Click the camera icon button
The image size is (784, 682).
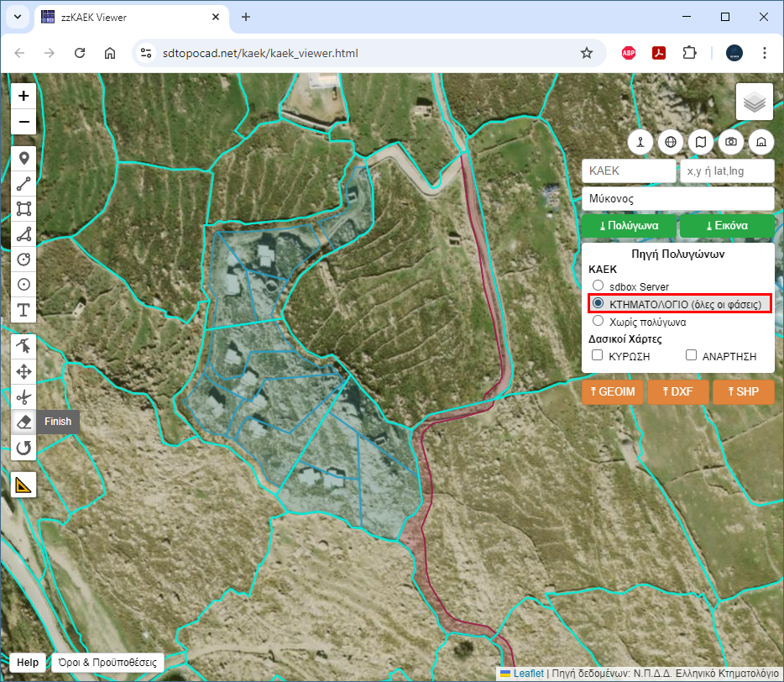click(731, 142)
